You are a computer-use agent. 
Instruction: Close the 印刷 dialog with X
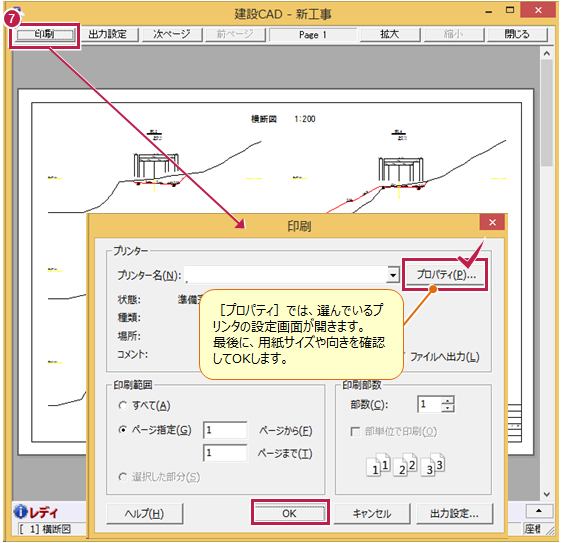tap(492, 222)
